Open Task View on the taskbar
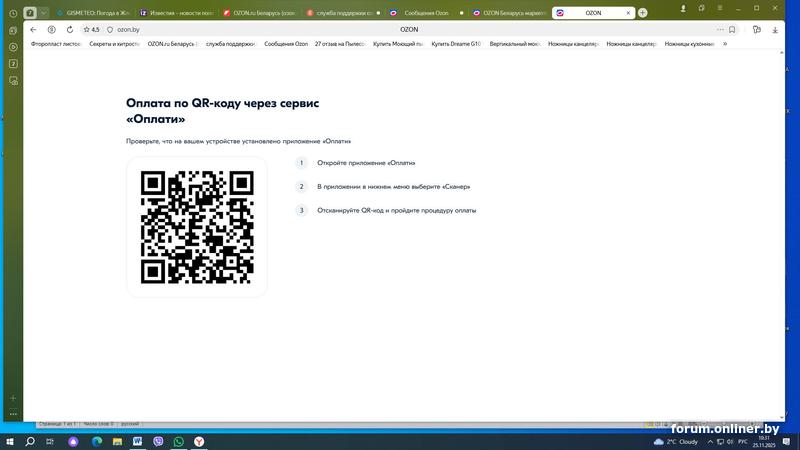 [x=49, y=441]
